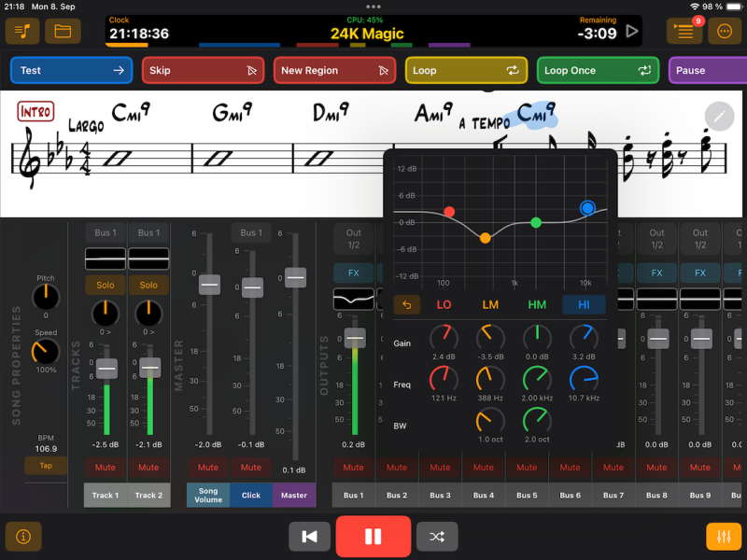
Task: Open the folder browser icon
Action: [x=63, y=31]
